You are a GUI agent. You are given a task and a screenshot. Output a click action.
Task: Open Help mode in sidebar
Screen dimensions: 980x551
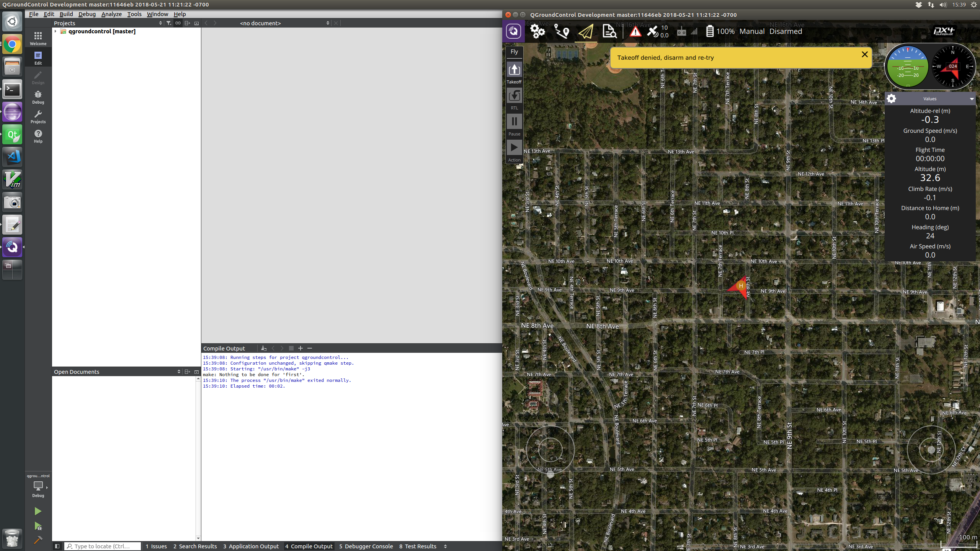(x=38, y=136)
